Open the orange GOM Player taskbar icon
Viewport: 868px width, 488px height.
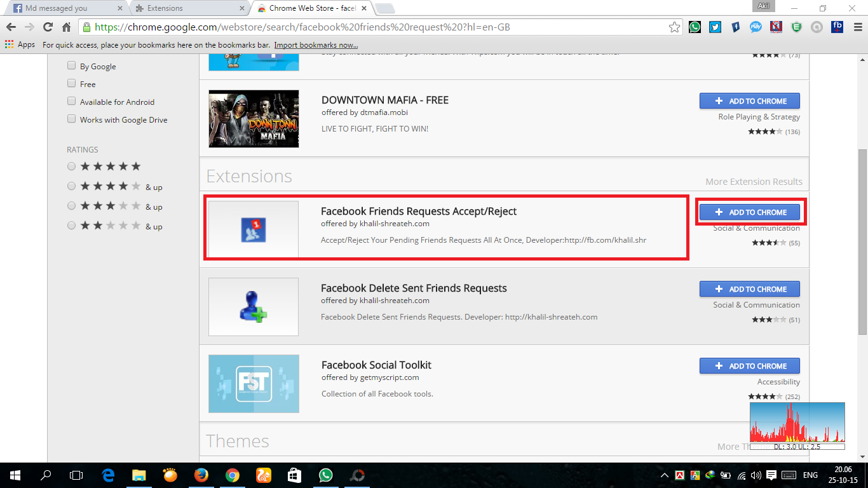pyautogui.click(x=170, y=475)
